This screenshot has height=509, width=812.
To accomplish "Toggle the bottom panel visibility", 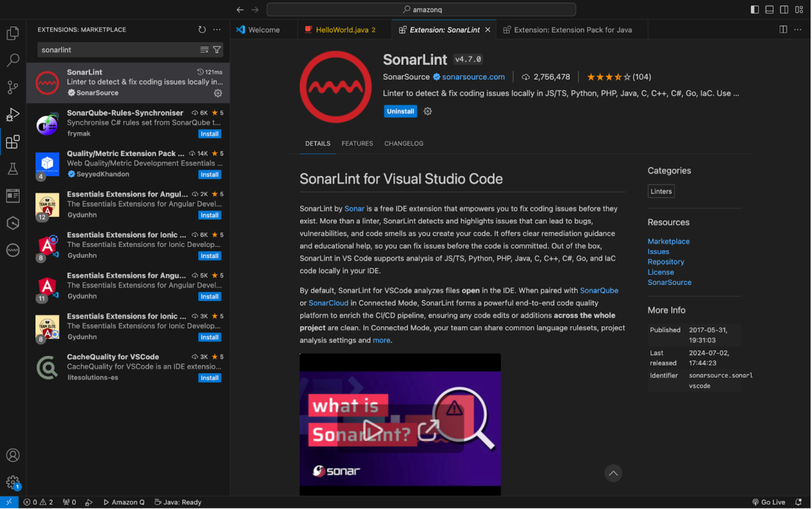I will click(769, 9).
